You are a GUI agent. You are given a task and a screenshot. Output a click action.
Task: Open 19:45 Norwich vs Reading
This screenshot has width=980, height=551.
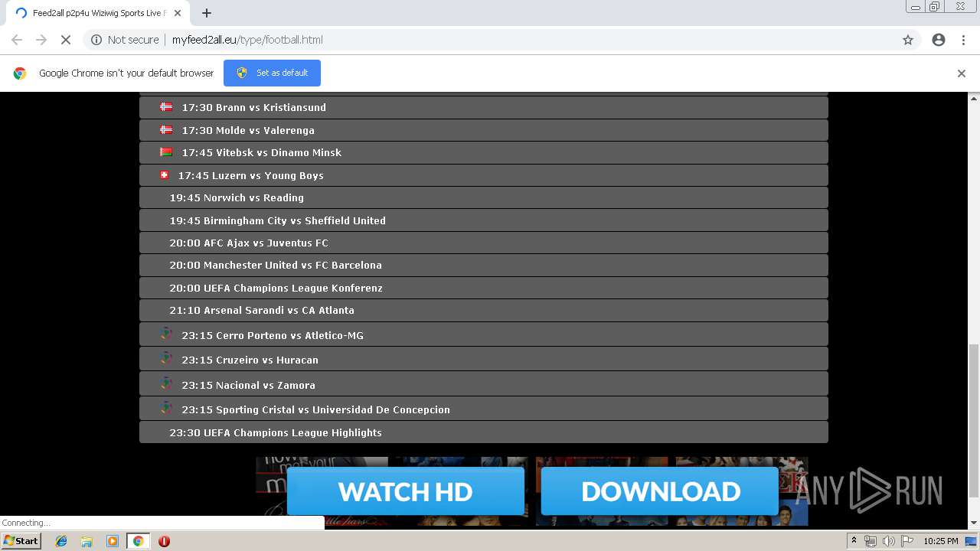pyautogui.click(x=484, y=197)
